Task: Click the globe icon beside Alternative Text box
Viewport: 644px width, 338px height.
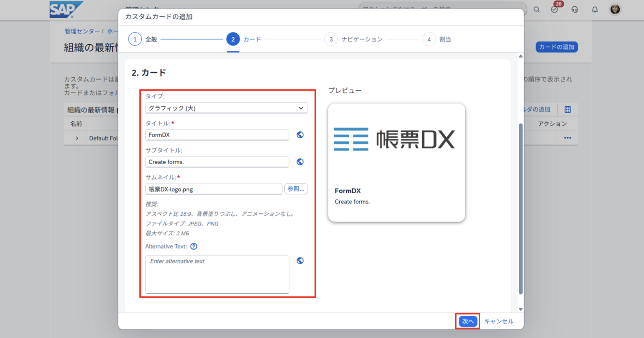Action: click(300, 261)
